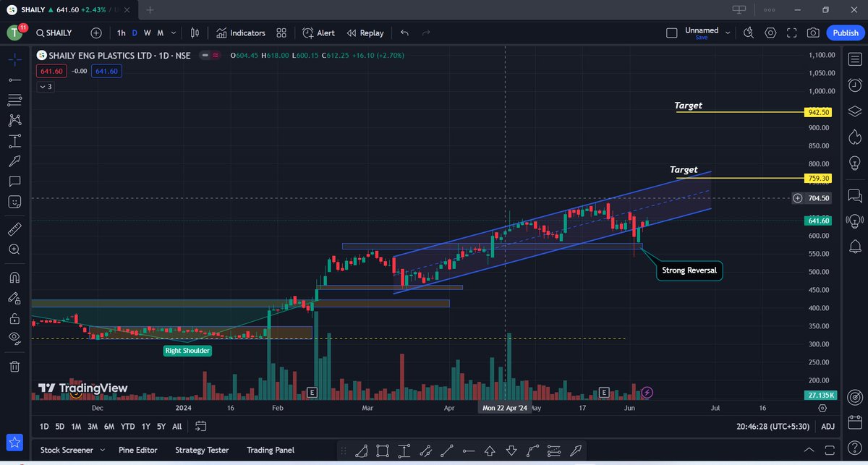This screenshot has width=868, height=465.
Task: Open the notifications bell panel
Action: tap(854, 247)
